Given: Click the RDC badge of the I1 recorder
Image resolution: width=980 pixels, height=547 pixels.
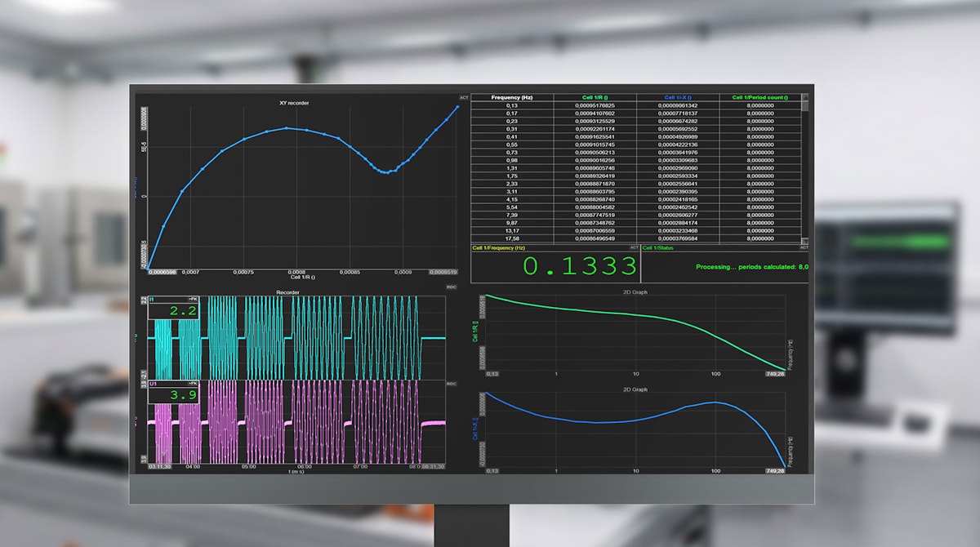Looking at the screenshot, I should tap(451, 287).
